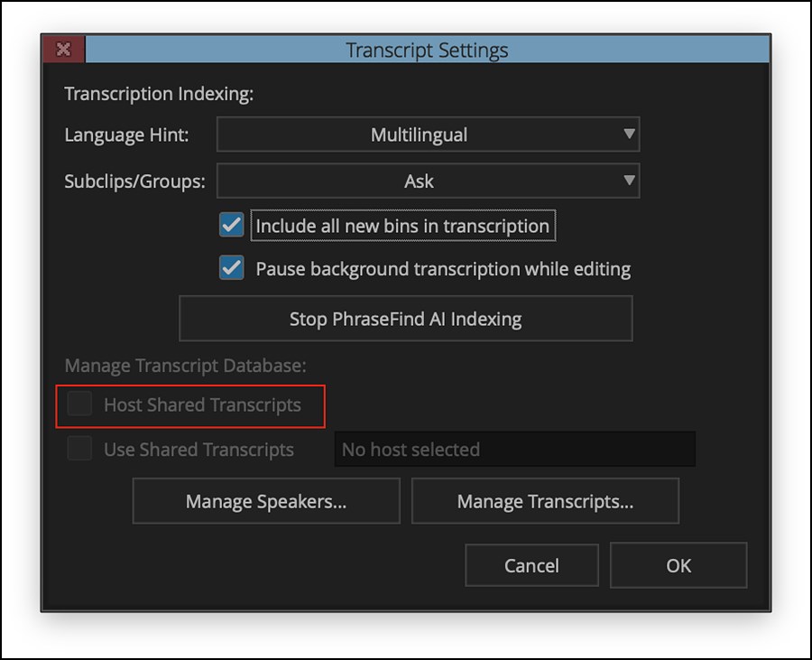Open Manage Speakers
This screenshot has width=812, height=660.
coord(266,502)
